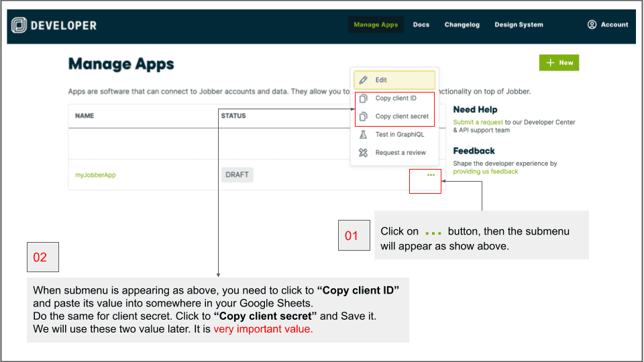Follow the Submit a request link
This screenshot has width=644, height=362.
(x=476, y=122)
